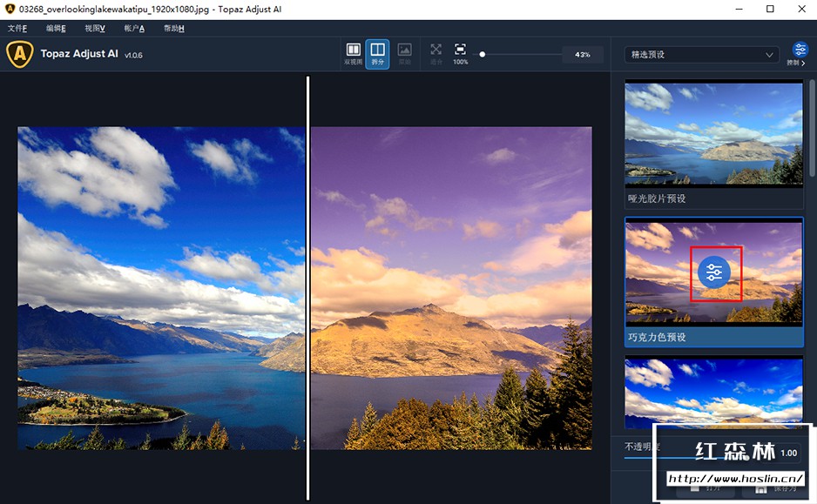Expand the 精选预设 preset category dropdown
The image size is (817, 504).
[701, 54]
